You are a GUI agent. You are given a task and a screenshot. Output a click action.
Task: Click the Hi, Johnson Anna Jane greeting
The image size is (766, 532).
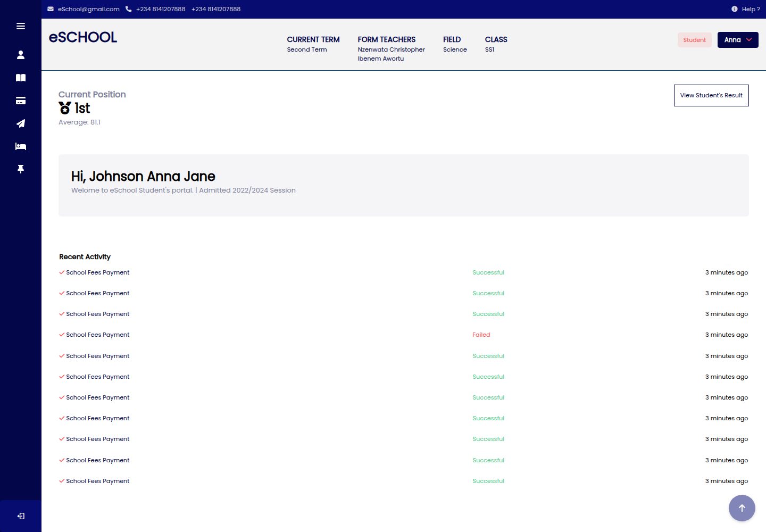(x=143, y=176)
